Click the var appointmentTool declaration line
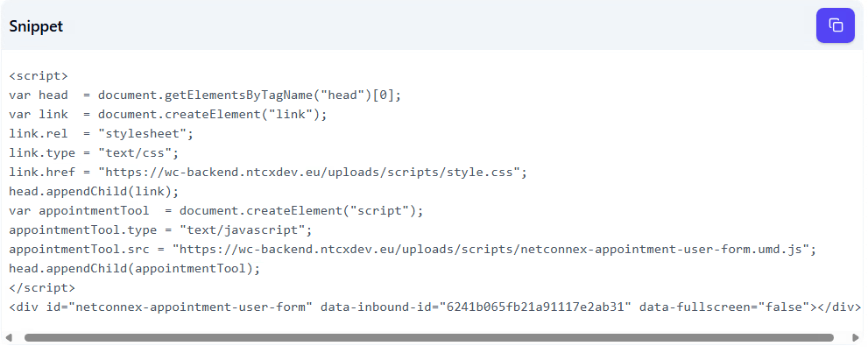This screenshot has width=868, height=353. click(x=215, y=211)
